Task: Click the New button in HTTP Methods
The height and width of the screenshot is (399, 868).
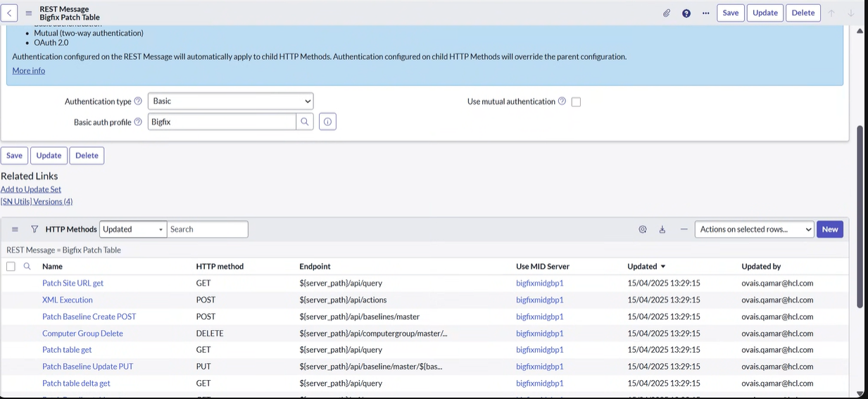Action: pyautogui.click(x=829, y=229)
